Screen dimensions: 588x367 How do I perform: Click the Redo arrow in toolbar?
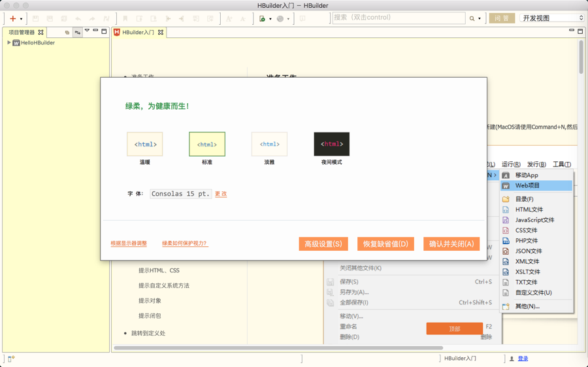coord(92,18)
